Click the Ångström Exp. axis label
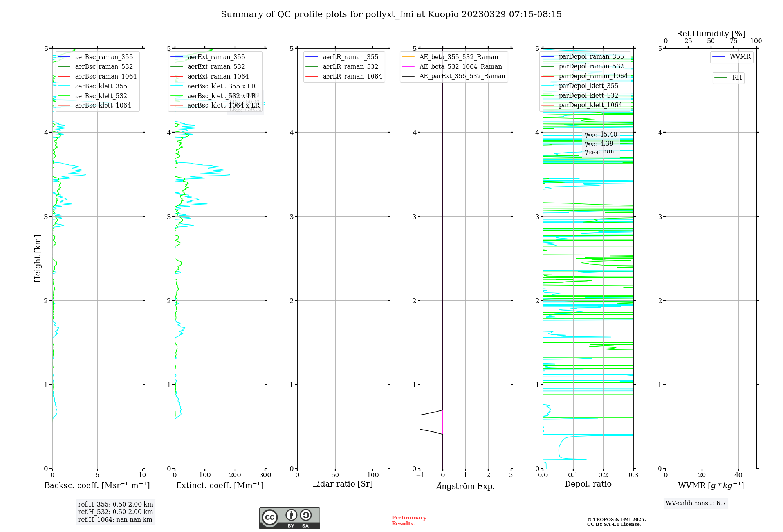 pyautogui.click(x=465, y=486)
